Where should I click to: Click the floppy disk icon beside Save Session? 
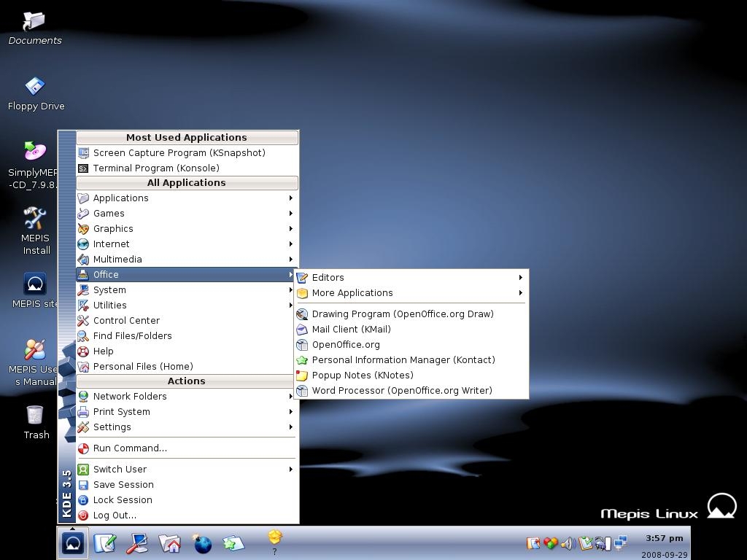point(83,485)
